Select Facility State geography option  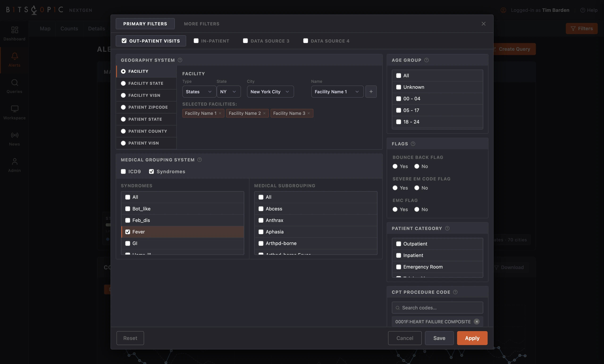pos(123,83)
